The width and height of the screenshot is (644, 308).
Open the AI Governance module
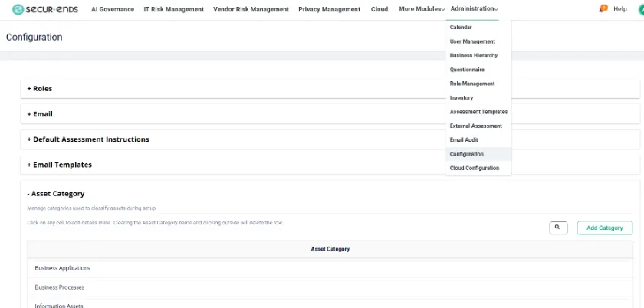[113, 9]
